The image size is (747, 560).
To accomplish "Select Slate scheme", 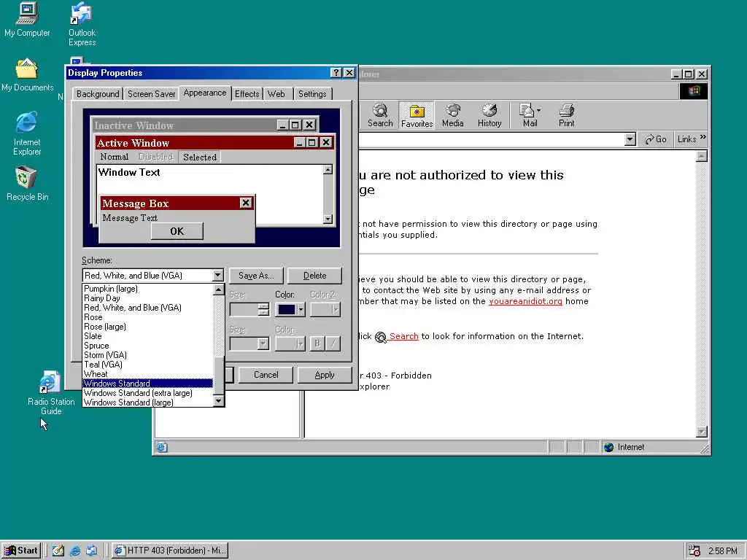I will point(147,335).
